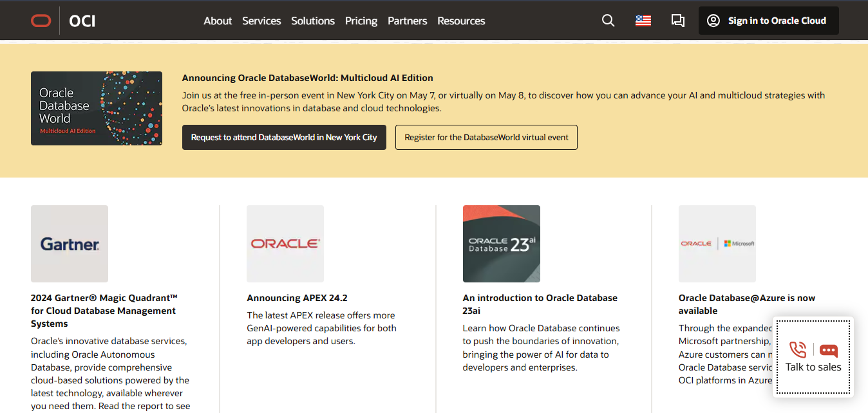The image size is (868, 413).
Task: Open the About menu
Action: coord(218,21)
